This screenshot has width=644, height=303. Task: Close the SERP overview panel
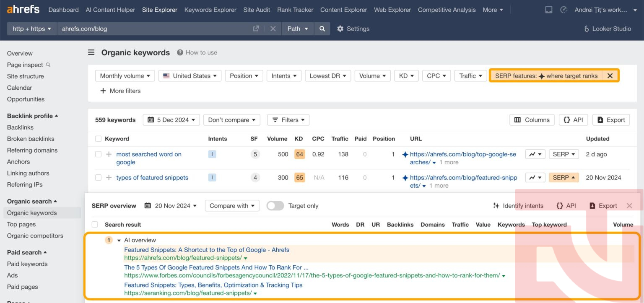pyautogui.click(x=629, y=206)
